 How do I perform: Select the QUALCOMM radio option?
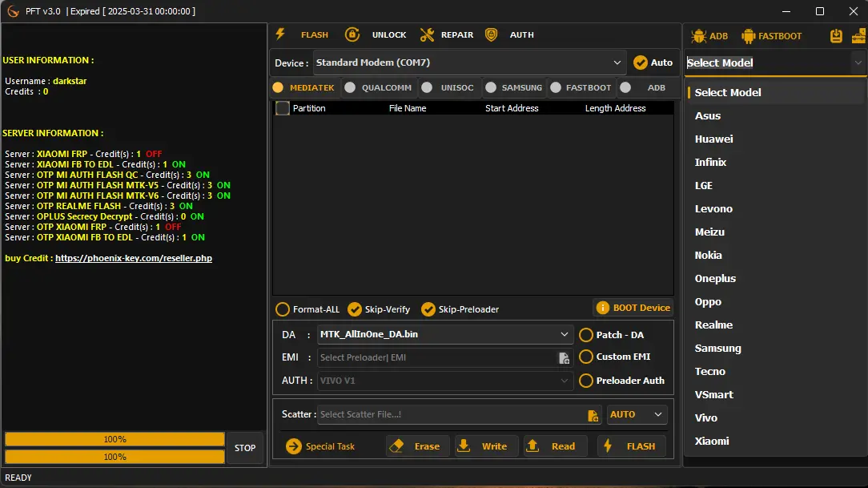[x=350, y=87]
